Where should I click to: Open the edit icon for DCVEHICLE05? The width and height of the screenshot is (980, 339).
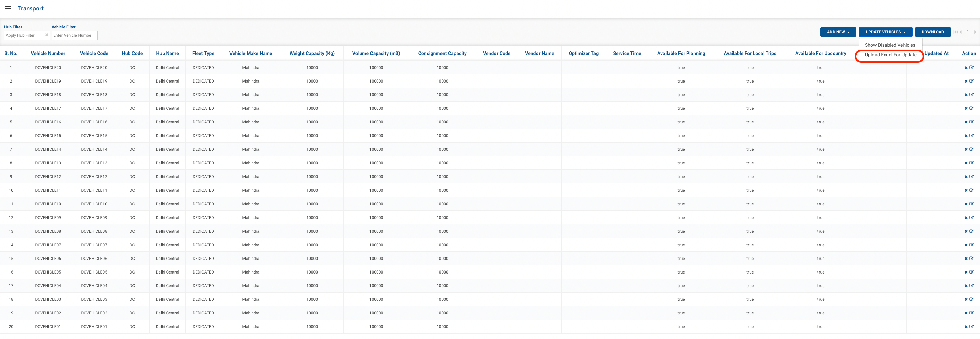(971, 272)
